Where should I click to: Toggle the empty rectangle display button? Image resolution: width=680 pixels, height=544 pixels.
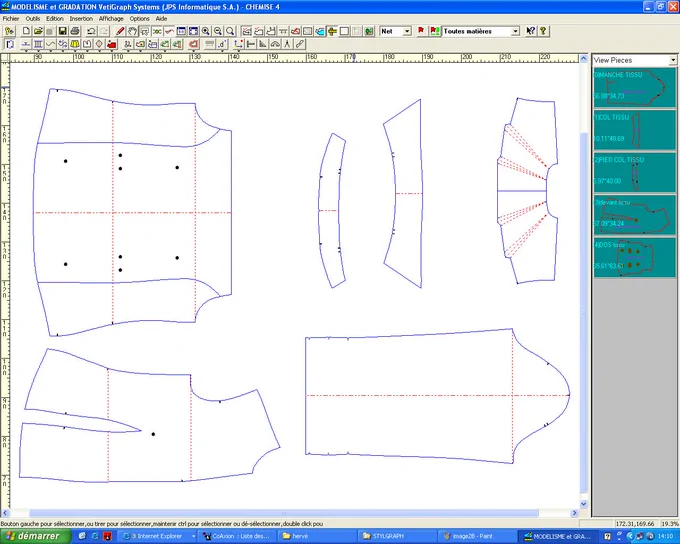(x=344, y=31)
